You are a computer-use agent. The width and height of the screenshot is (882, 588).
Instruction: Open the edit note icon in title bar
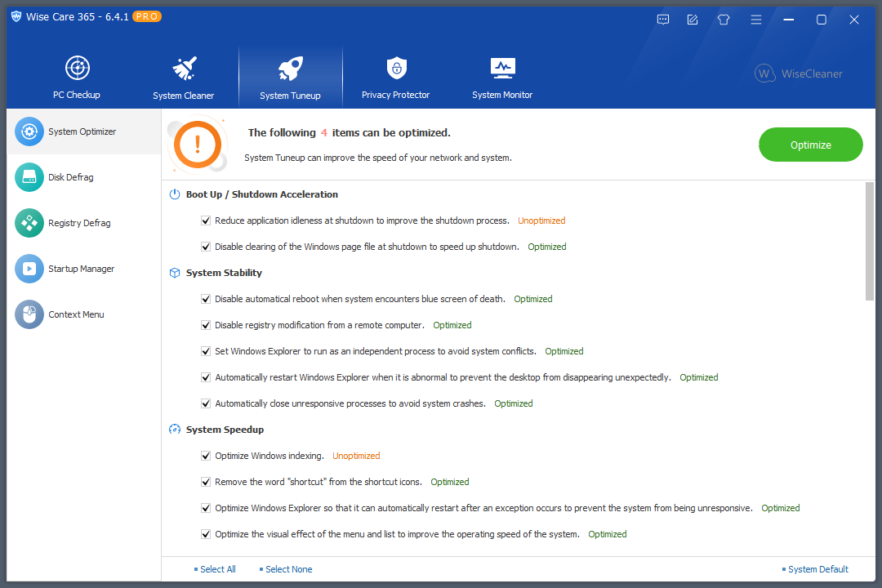(x=693, y=20)
